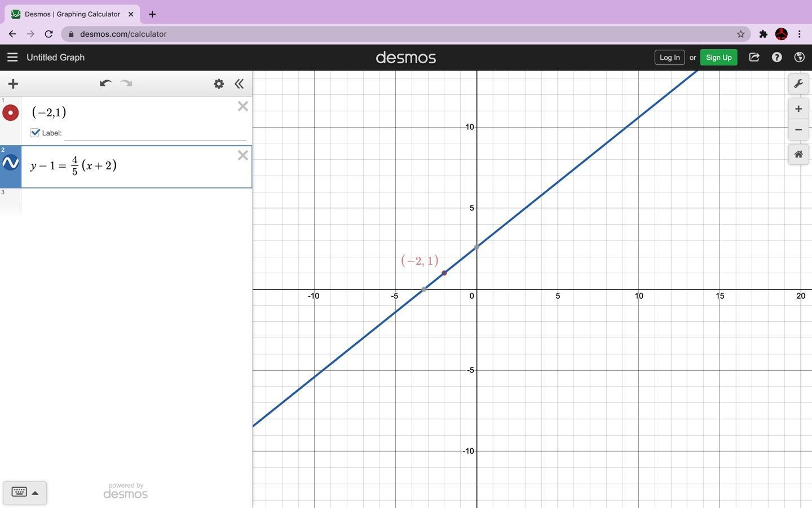Open the Graph Settings wrench
The width and height of the screenshot is (812, 508).
point(798,84)
